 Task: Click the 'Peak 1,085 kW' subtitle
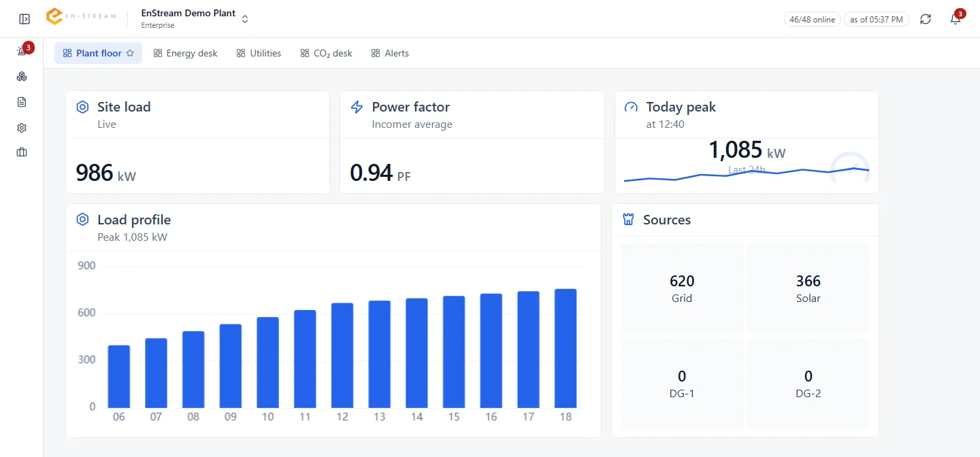point(132,237)
